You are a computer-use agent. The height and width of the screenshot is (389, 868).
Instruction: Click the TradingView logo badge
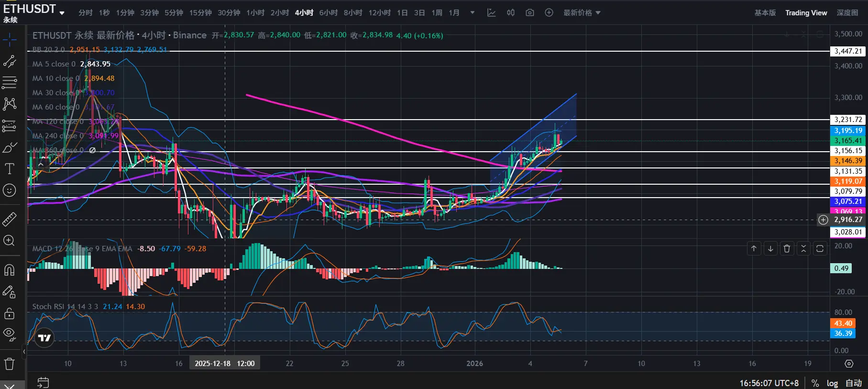(x=44, y=338)
